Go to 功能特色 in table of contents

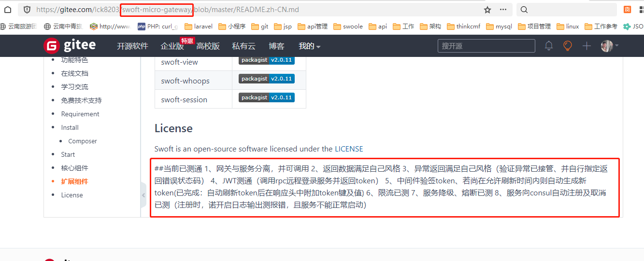74,60
